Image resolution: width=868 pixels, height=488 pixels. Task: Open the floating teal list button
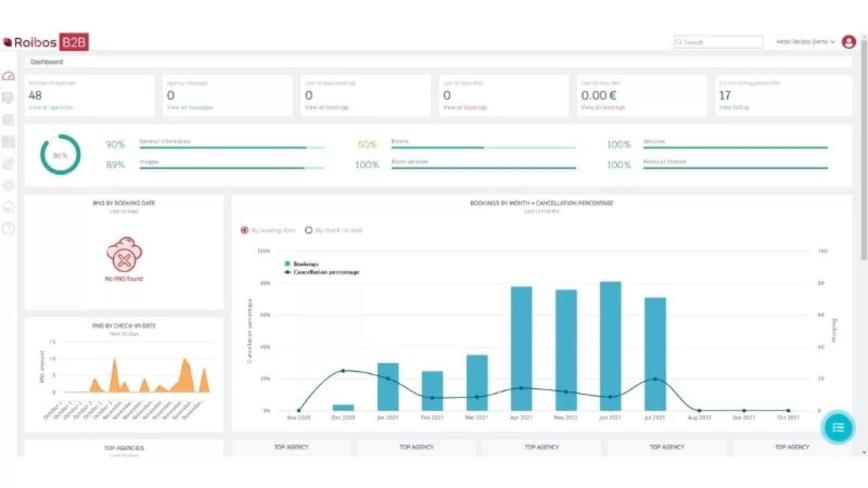tap(838, 428)
